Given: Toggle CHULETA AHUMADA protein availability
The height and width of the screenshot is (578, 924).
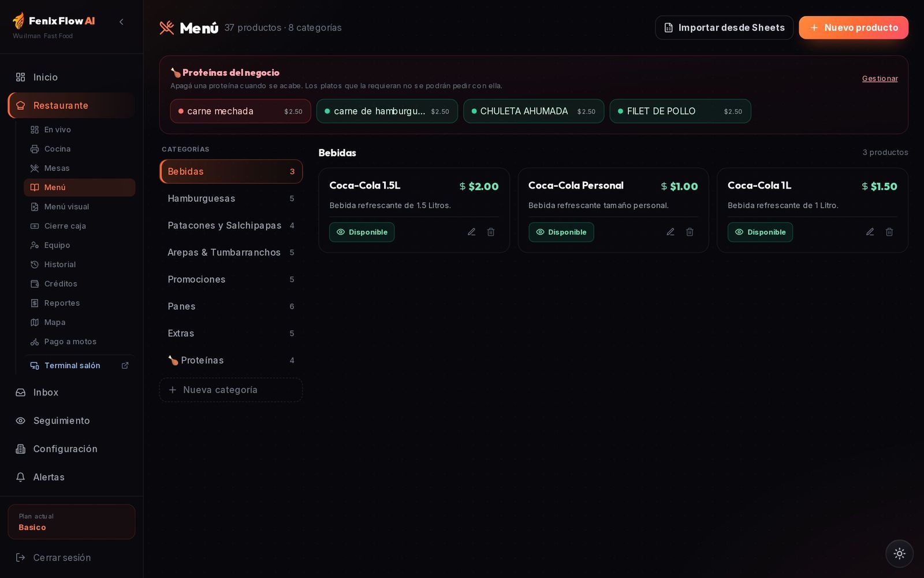Looking at the screenshot, I should [534, 111].
